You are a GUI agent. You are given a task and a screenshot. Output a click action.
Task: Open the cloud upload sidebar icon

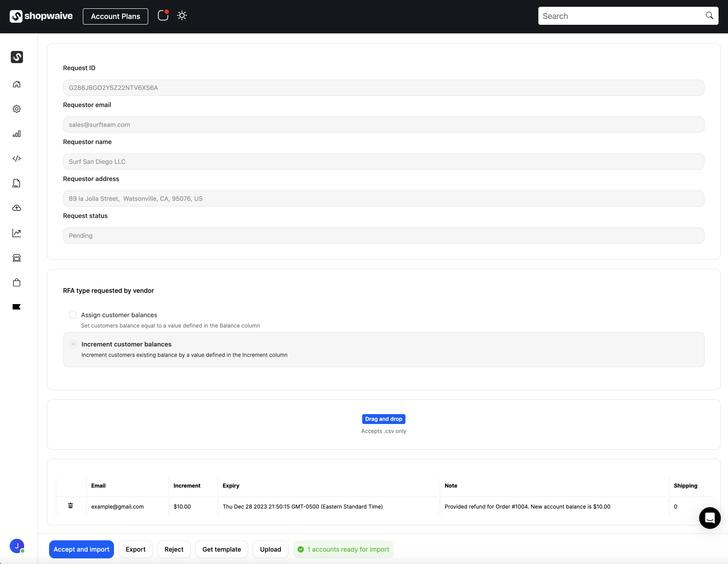tap(17, 208)
